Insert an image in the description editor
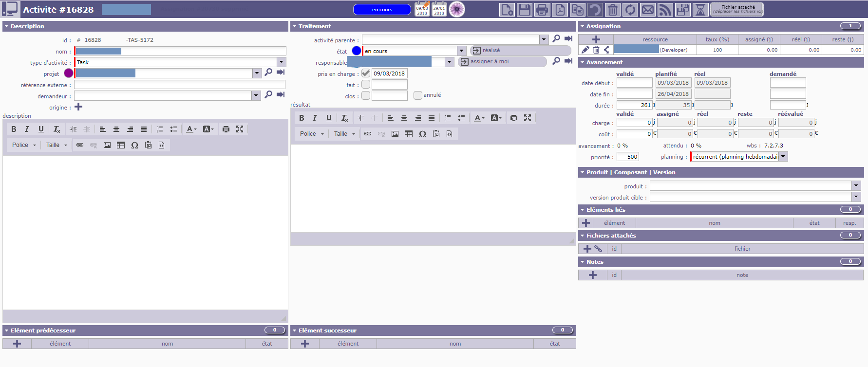Screen dimensions: 868x367 107,145
